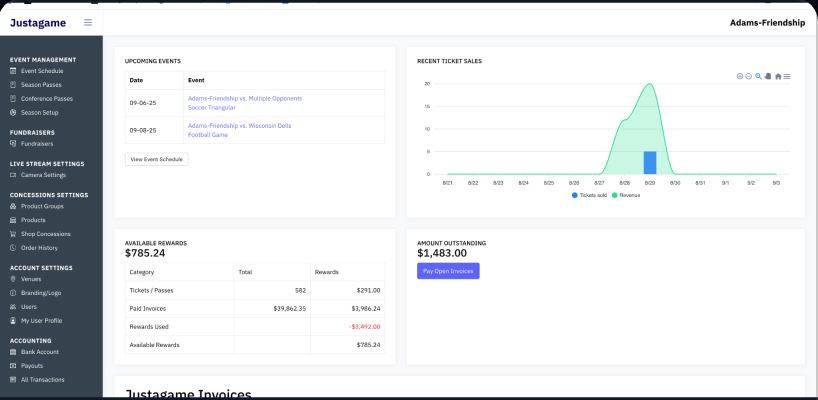Click the Users sidebar icon
Screen dimensions: 818x400
13,307
